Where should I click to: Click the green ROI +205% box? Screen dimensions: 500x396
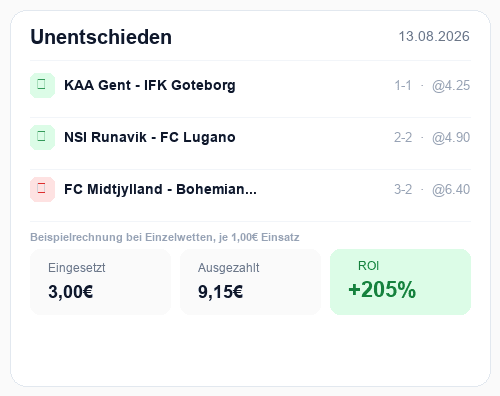(400, 282)
